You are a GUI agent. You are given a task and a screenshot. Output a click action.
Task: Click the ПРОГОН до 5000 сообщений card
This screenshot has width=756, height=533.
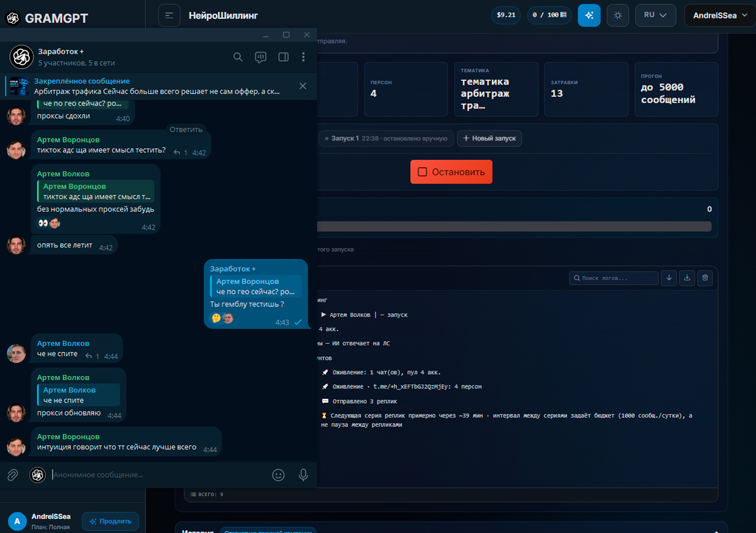tap(676, 89)
